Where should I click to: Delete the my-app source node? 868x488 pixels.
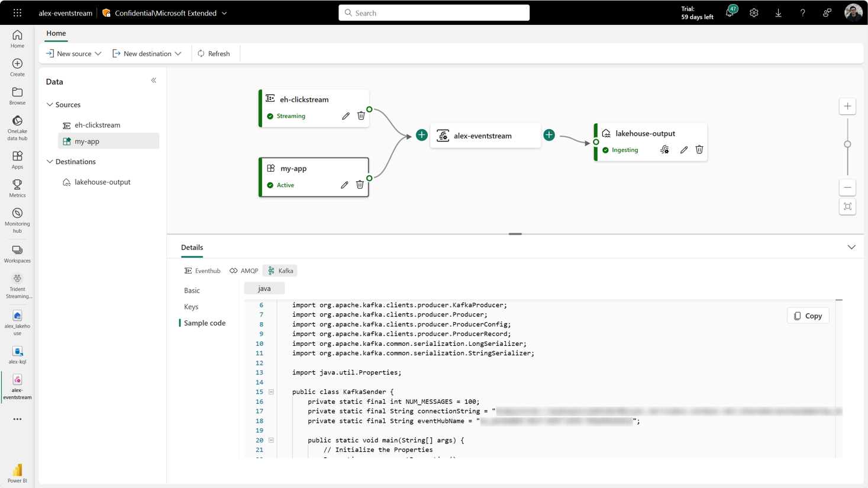[360, 185]
